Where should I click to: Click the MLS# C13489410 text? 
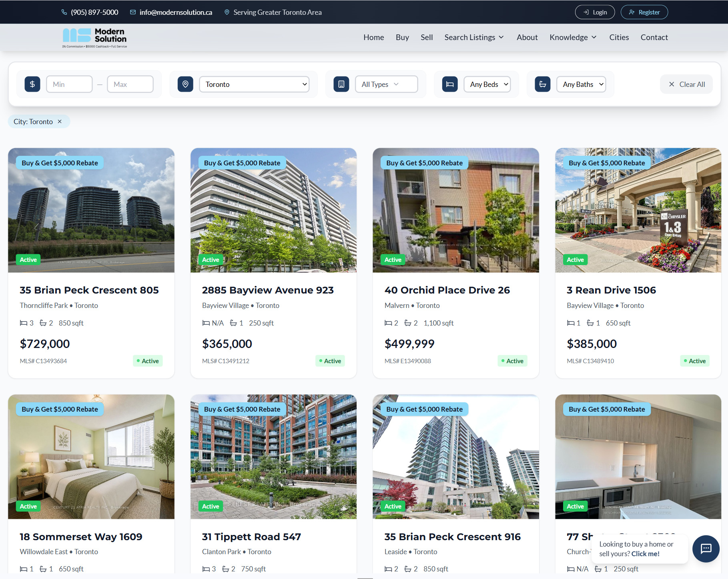[x=590, y=361]
